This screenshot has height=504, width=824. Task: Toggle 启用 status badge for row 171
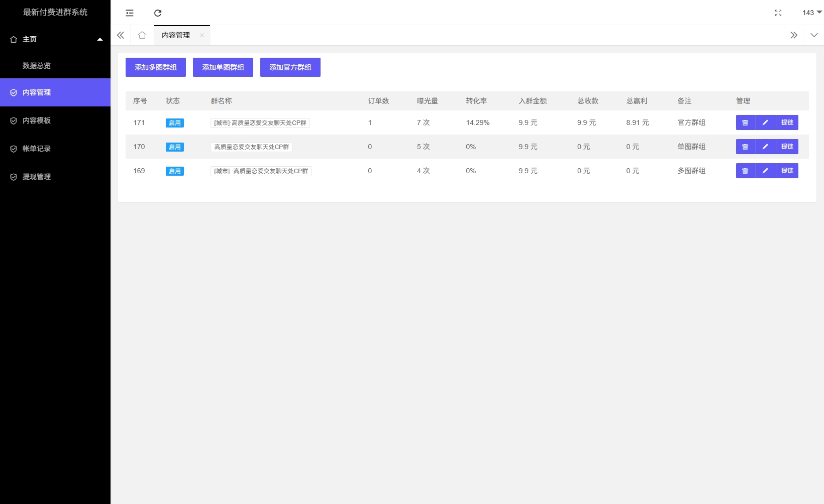coord(174,123)
